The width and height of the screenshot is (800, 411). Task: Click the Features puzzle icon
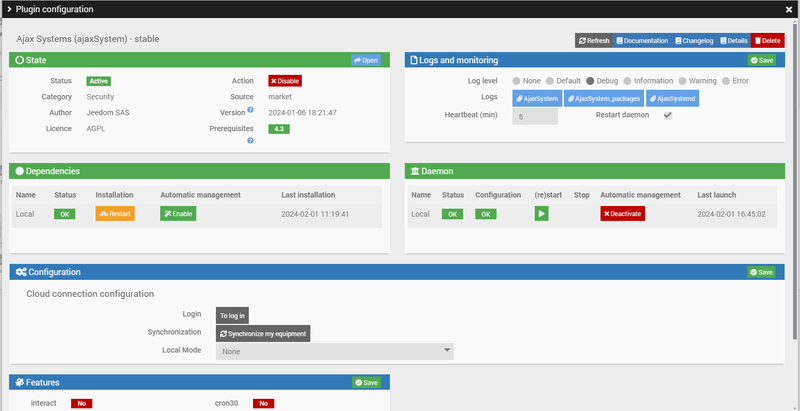coord(19,382)
